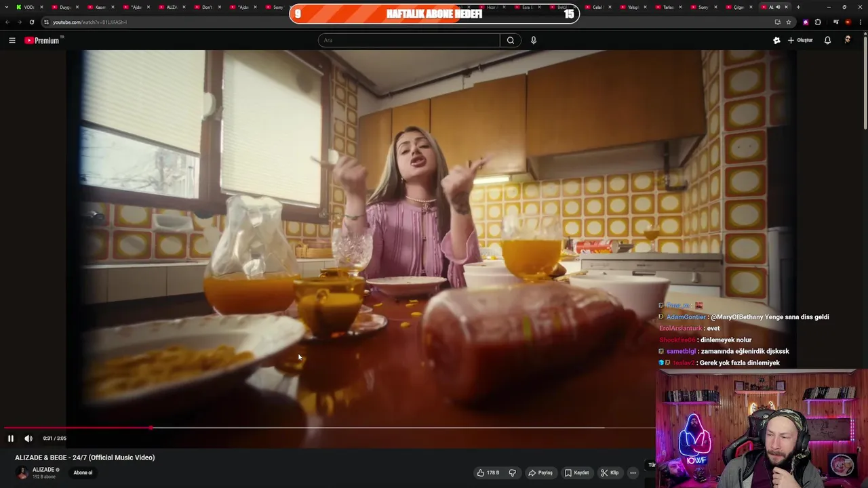Viewport: 868px width, 488px height.
Task: Click chat username sametblgl
Action: pyautogui.click(x=681, y=351)
